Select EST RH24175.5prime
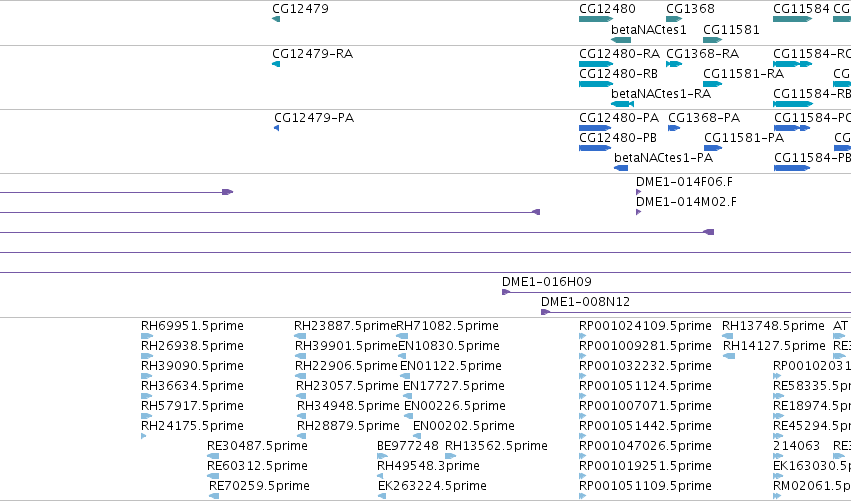Image resolution: width=851 pixels, height=501 pixels. [192, 426]
